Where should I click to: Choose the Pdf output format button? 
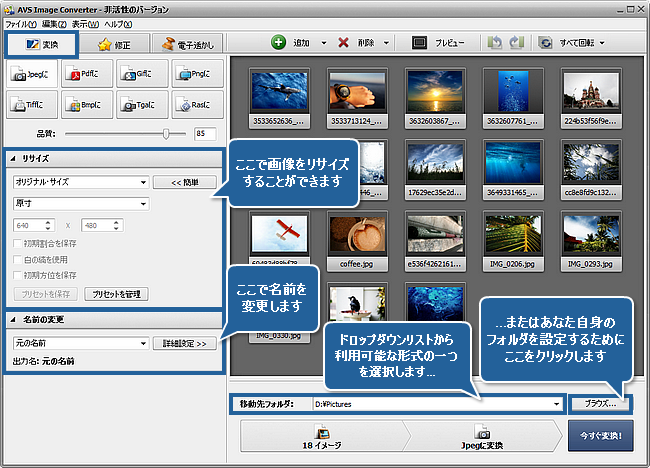[87, 73]
